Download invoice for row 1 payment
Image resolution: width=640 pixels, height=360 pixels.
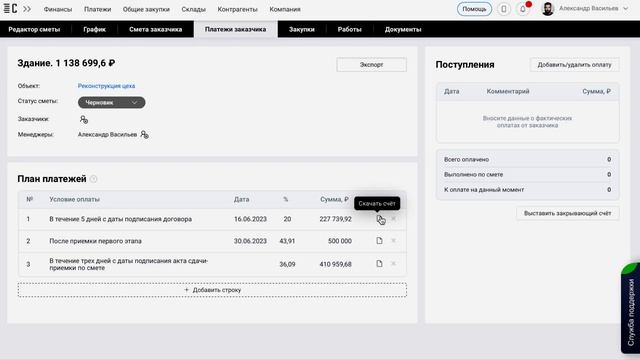point(379,219)
